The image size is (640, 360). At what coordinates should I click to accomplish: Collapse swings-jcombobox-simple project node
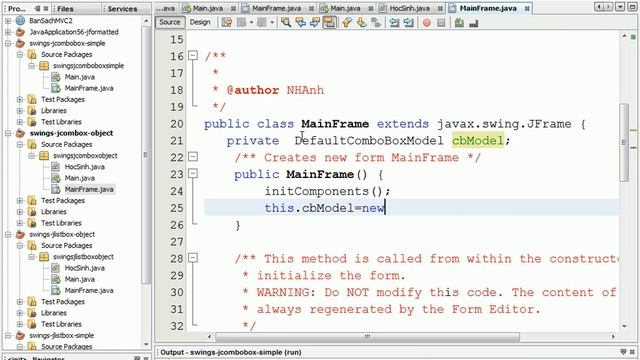coord(8,43)
